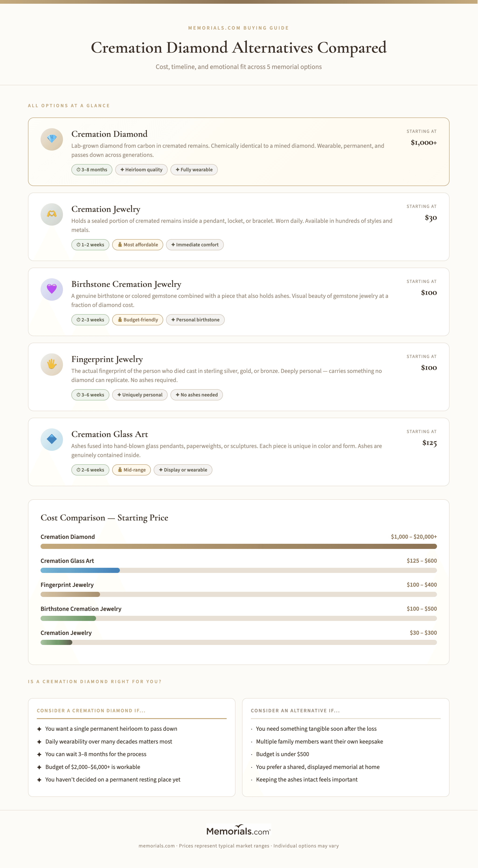Image resolution: width=478 pixels, height=868 pixels.
Task: Expand the Fingerprint Jewelry card
Action: 239,377
